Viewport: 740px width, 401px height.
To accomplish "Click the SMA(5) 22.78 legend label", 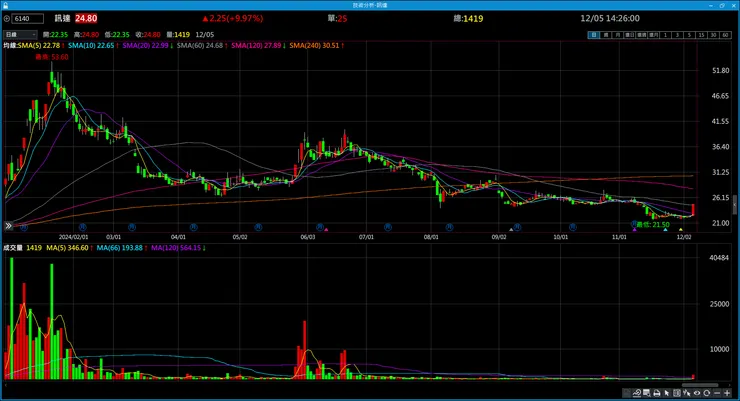I will (40, 45).
